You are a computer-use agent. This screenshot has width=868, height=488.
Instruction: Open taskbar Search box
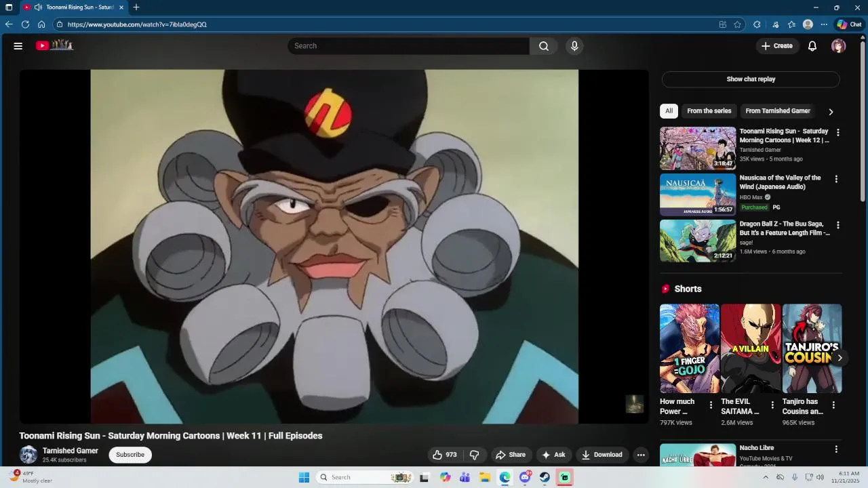pyautogui.click(x=365, y=477)
